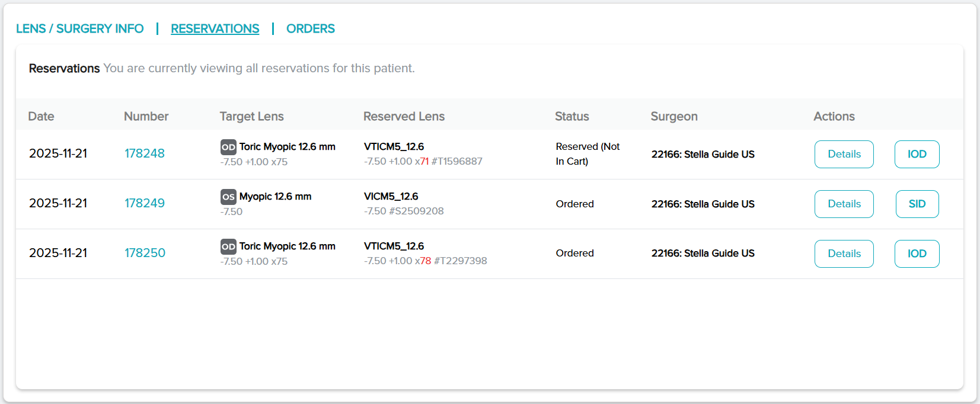980x404 pixels.
Task: View Details for reservation 178250
Action: pos(844,254)
